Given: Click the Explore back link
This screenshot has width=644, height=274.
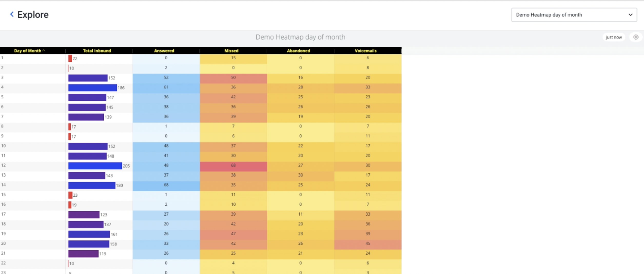Looking at the screenshot, I should pos(33,14).
